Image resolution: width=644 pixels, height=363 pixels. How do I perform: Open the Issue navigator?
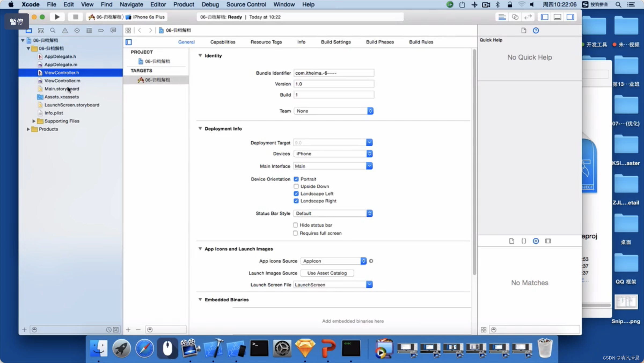click(x=65, y=30)
